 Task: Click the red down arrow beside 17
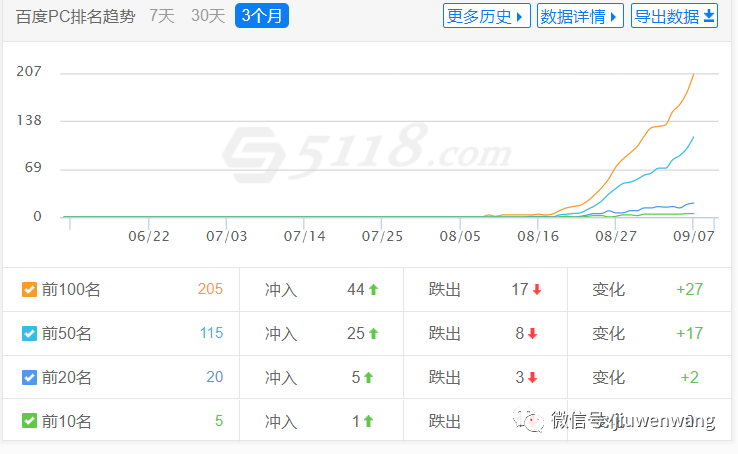click(537, 290)
